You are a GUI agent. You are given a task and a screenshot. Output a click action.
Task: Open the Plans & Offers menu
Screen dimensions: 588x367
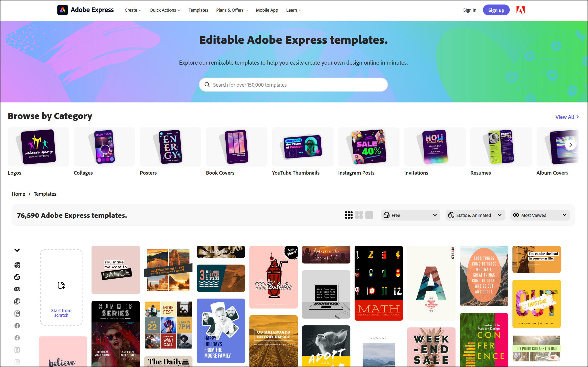(x=231, y=10)
